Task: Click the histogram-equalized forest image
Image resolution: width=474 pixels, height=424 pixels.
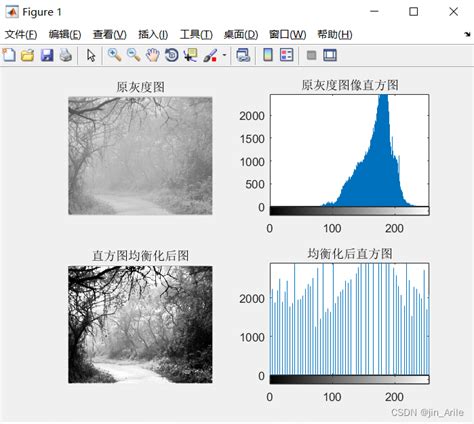Action: [x=140, y=324]
